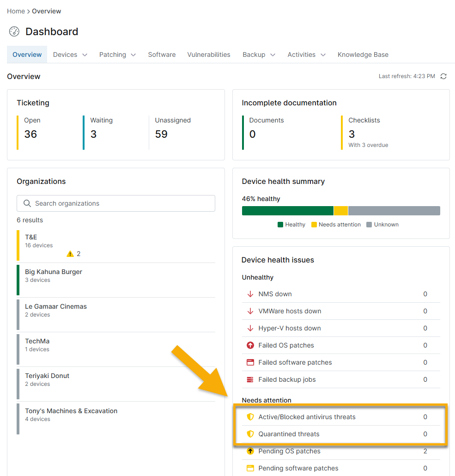Screen dimensions: 455x476
Task: Click the warning triangle on T&E organization
Action: coord(70,254)
